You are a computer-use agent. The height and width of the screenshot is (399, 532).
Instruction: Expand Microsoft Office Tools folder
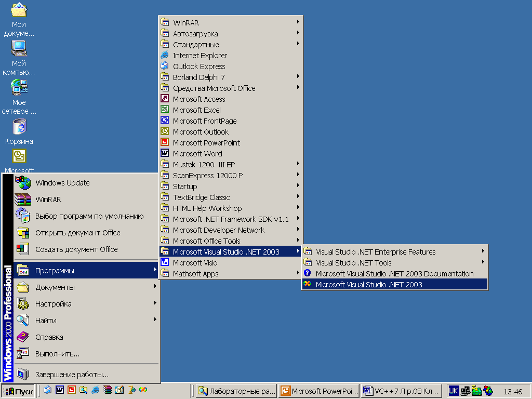point(230,241)
